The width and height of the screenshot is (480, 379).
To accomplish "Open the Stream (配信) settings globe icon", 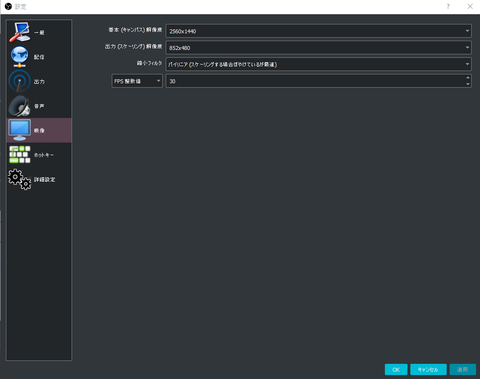I will tap(19, 57).
